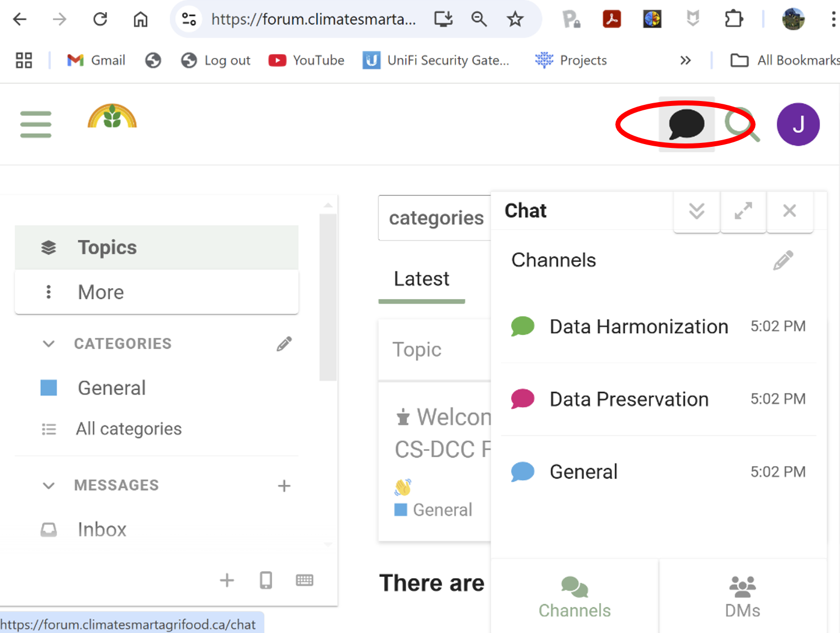Open the General category badge under Welcome topic
This screenshot has height=633, width=840.
(x=434, y=509)
